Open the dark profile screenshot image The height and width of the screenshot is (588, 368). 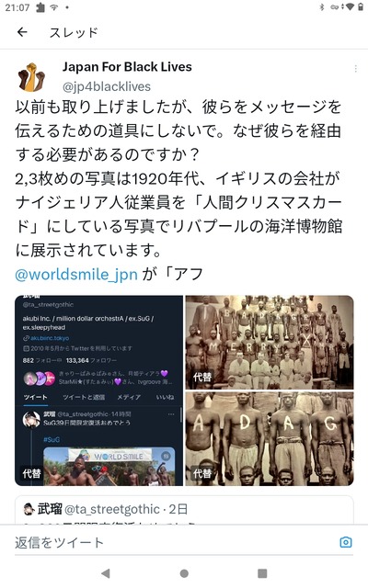(x=98, y=390)
